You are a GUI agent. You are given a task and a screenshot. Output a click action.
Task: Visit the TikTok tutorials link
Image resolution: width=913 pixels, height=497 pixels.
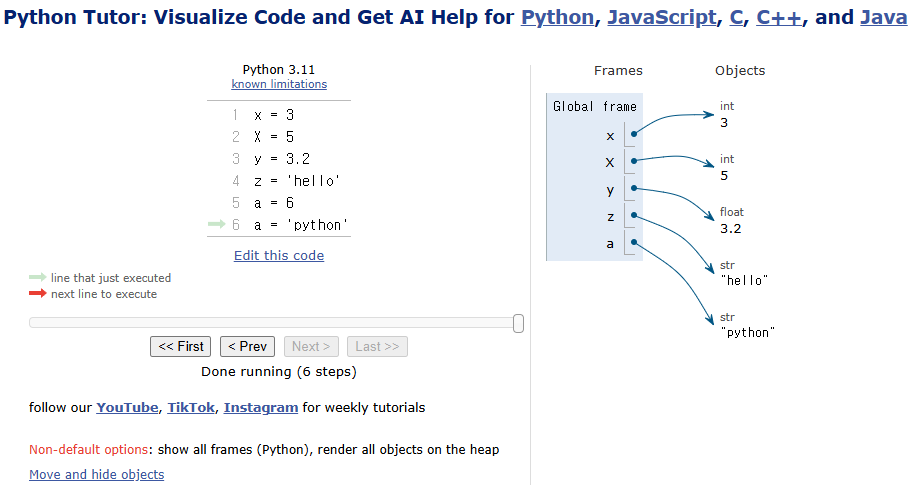(191, 407)
